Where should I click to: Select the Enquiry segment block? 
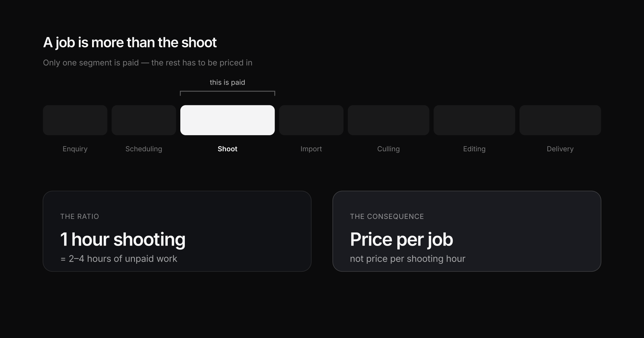pos(75,120)
